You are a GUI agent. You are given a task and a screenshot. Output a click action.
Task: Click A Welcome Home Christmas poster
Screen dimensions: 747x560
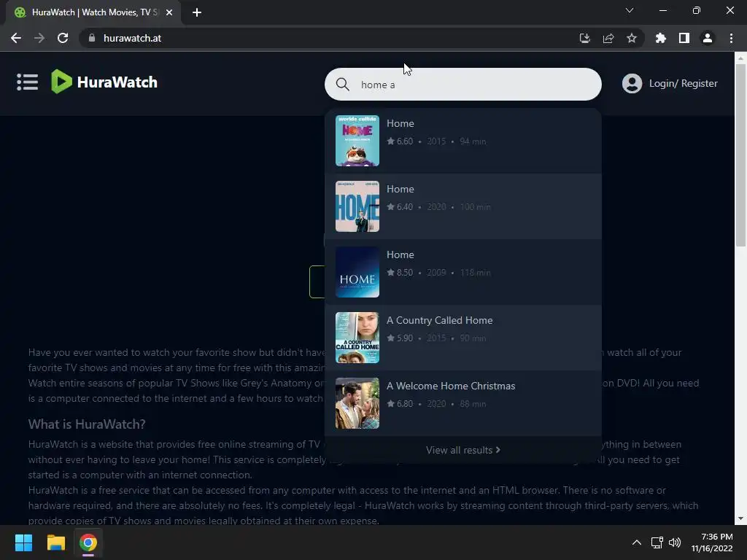[x=357, y=403]
